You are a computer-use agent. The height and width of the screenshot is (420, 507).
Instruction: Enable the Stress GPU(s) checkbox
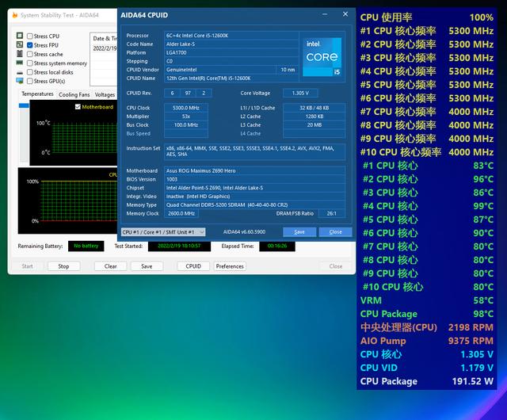click(30, 81)
